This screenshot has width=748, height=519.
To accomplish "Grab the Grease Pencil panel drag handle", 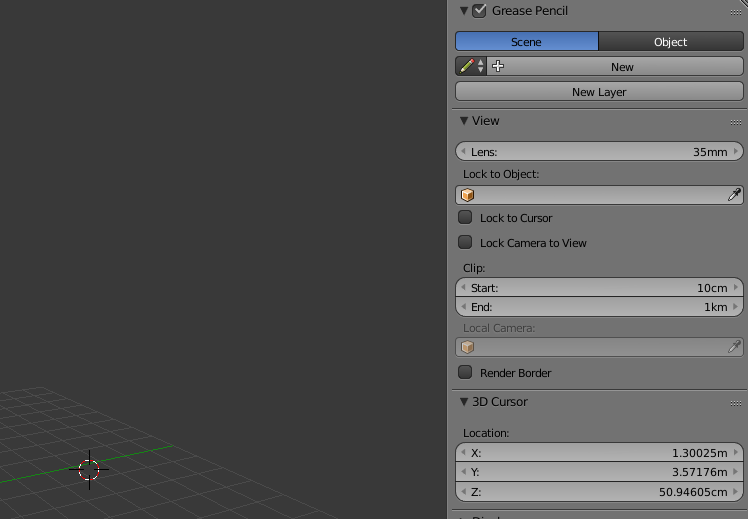I will pos(736,12).
